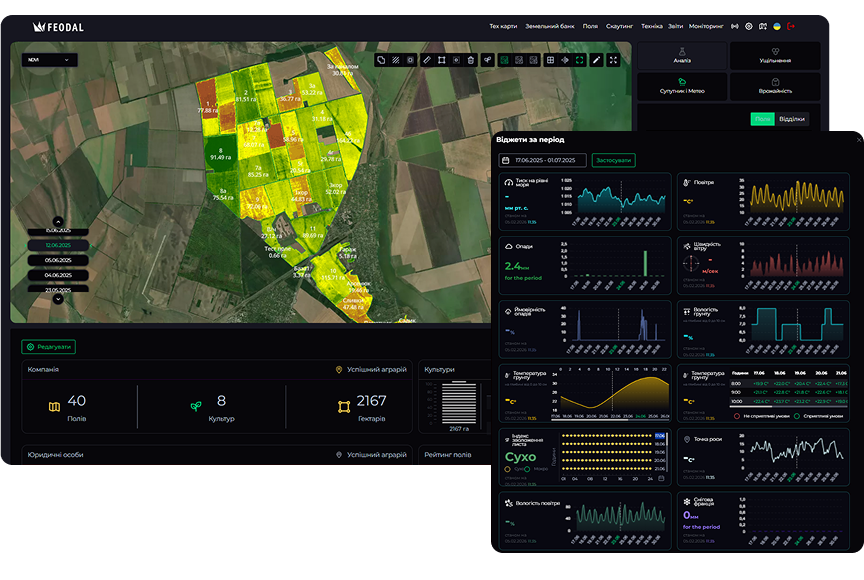Switch toggle to Відділки
The width and height of the screenshot is (864, 580).
point(791,119)
